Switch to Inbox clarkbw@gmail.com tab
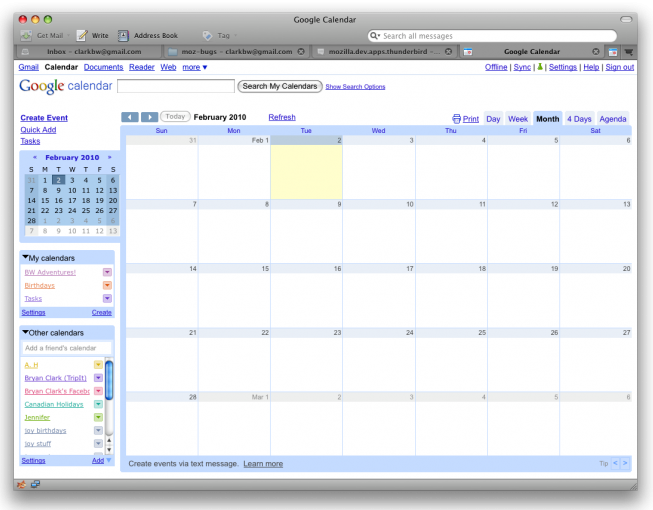 90,52
